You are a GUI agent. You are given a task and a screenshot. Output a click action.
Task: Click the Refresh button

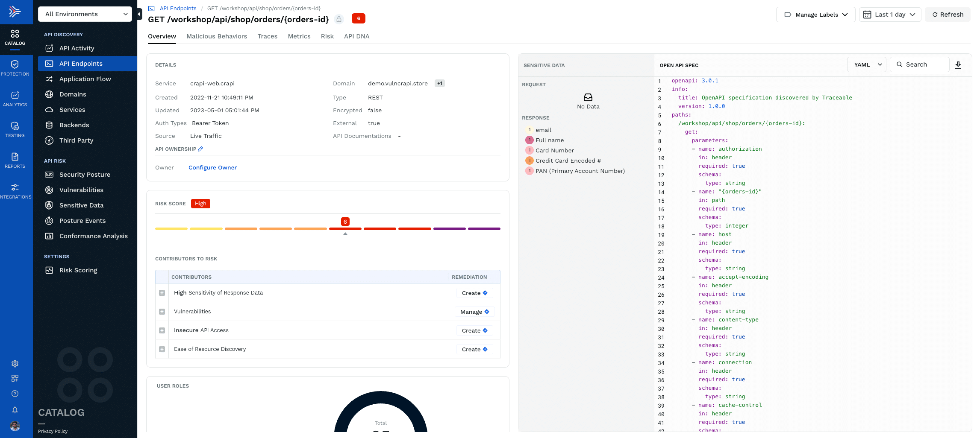pos(948,15)
